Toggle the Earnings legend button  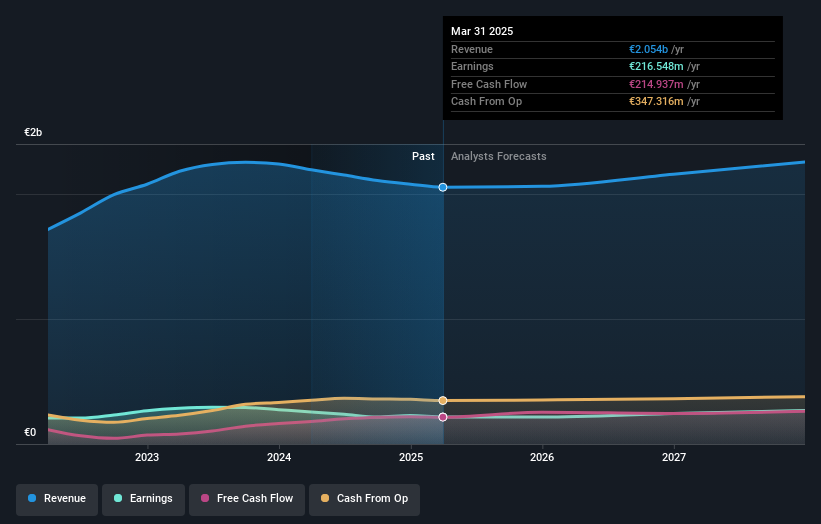tap(143, 499)
